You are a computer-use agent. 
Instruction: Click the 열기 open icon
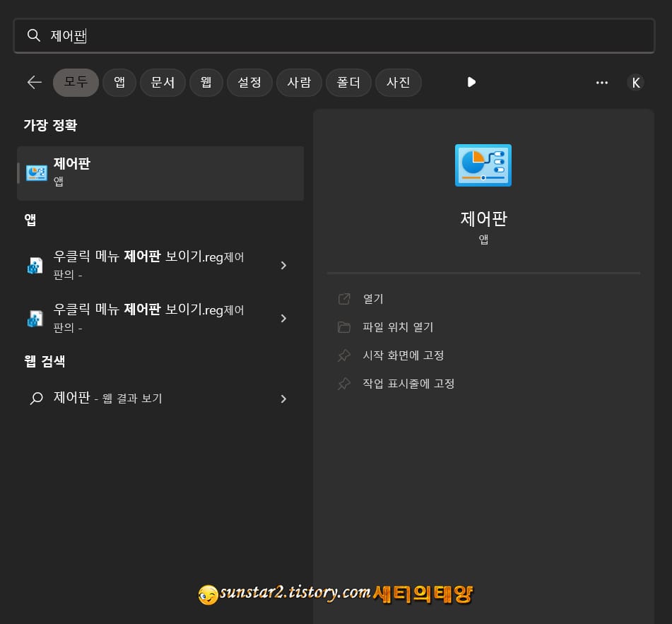coord(344,298)
